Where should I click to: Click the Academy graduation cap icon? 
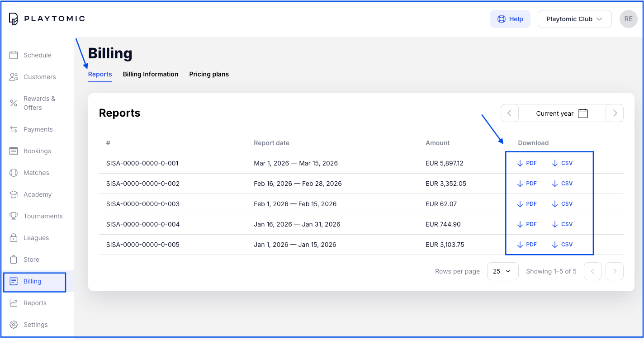14,194
